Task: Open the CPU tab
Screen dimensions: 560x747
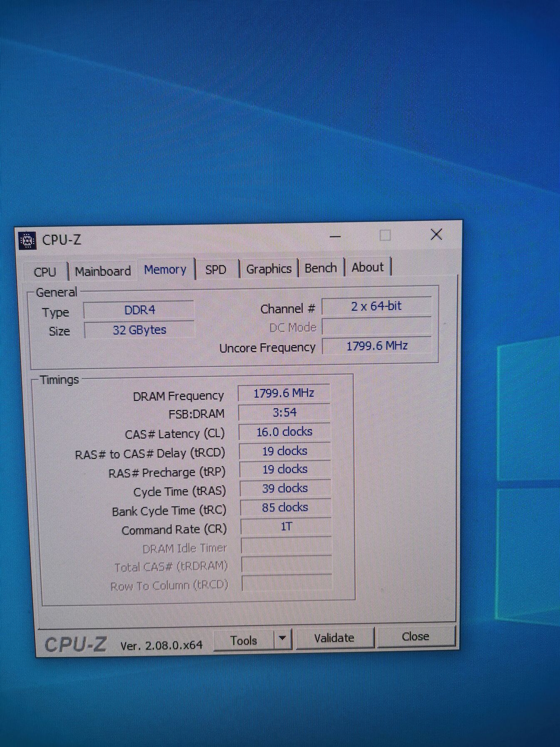Action: pos(45,272)
